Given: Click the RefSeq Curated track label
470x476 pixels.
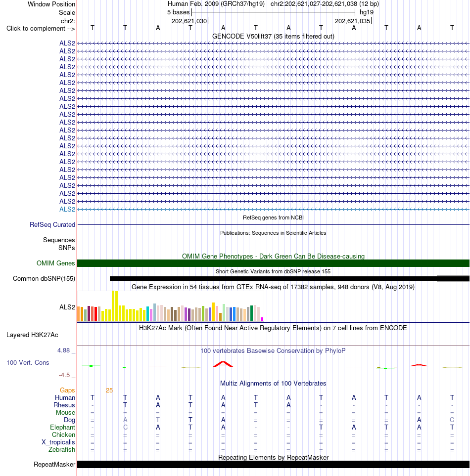Looking at the screenshot, I should click(52, 224).
